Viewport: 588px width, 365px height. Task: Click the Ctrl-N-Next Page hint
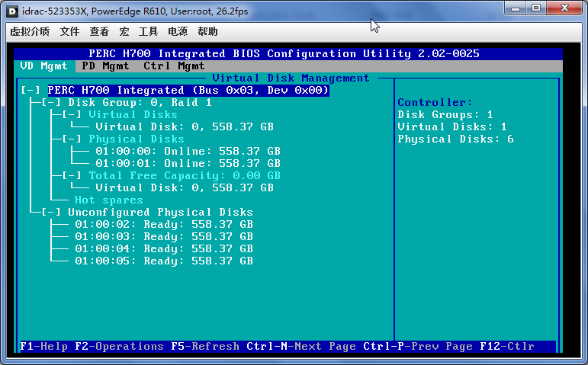301,346
